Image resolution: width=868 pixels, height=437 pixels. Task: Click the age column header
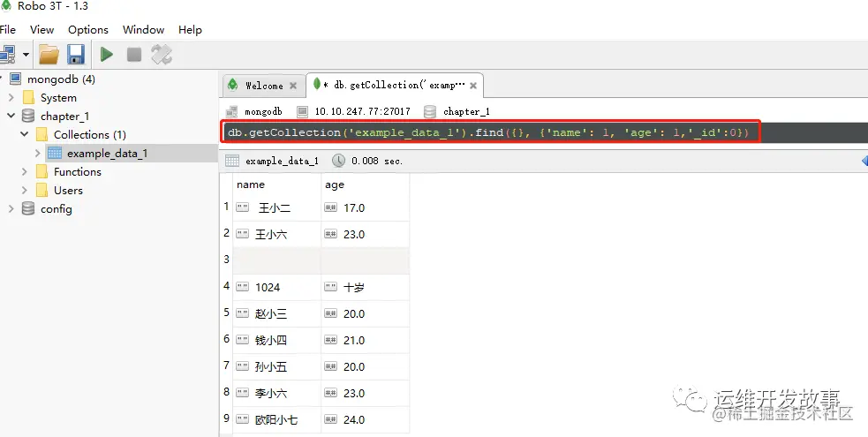366,185
